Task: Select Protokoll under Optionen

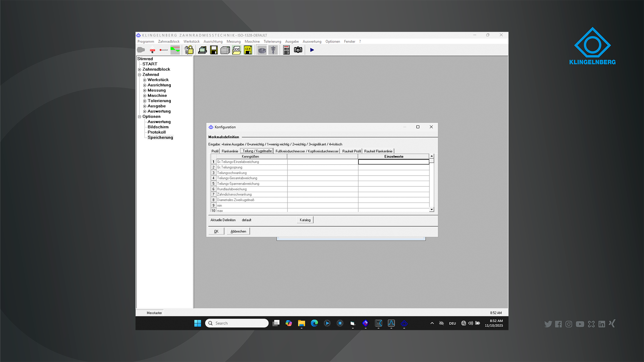Action: (x=157, y=132)
